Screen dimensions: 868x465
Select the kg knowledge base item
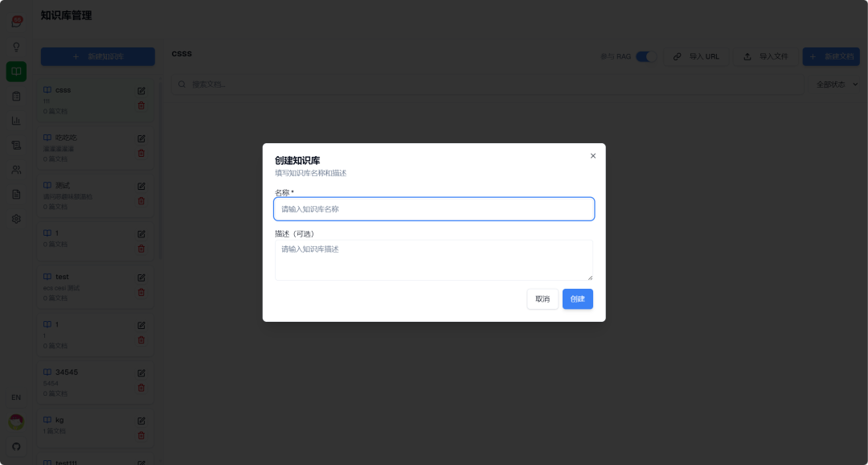[x=95, y=428]
